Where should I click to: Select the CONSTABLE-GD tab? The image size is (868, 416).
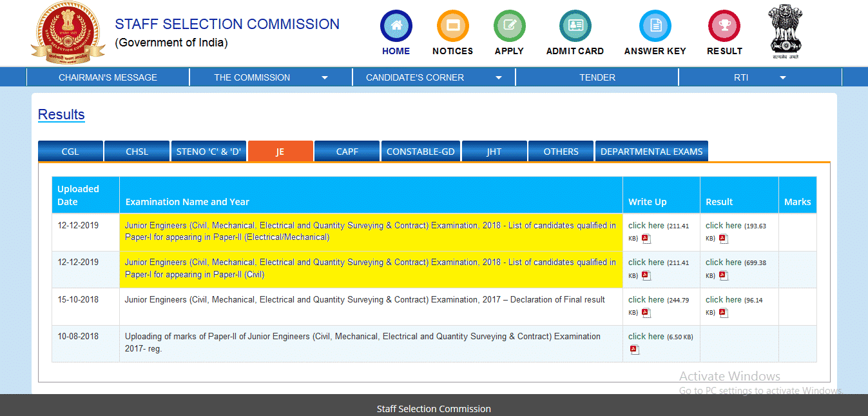point(420,151)
